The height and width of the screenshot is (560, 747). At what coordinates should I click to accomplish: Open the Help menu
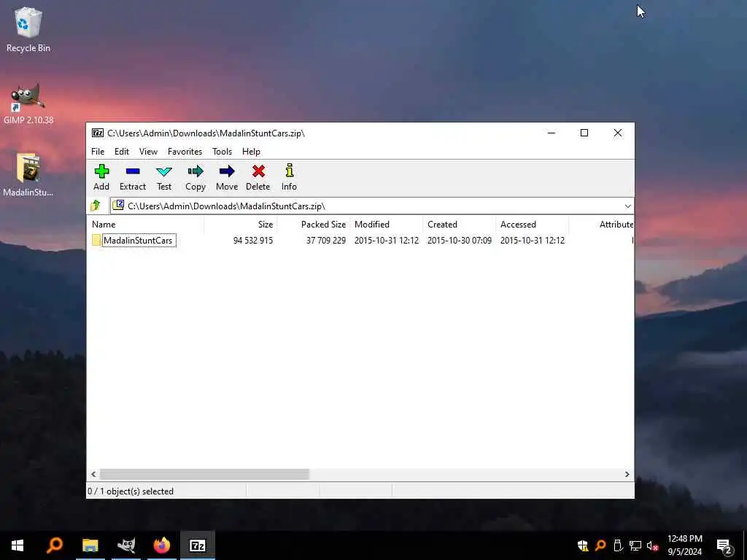click(x=251, y=152)
